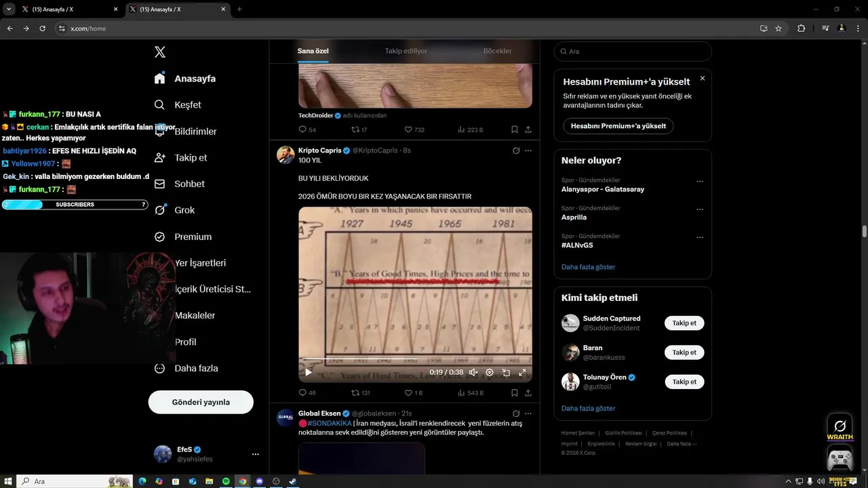Click the X logo in sidebar
868x488 pixels.
tap(160, 52)
